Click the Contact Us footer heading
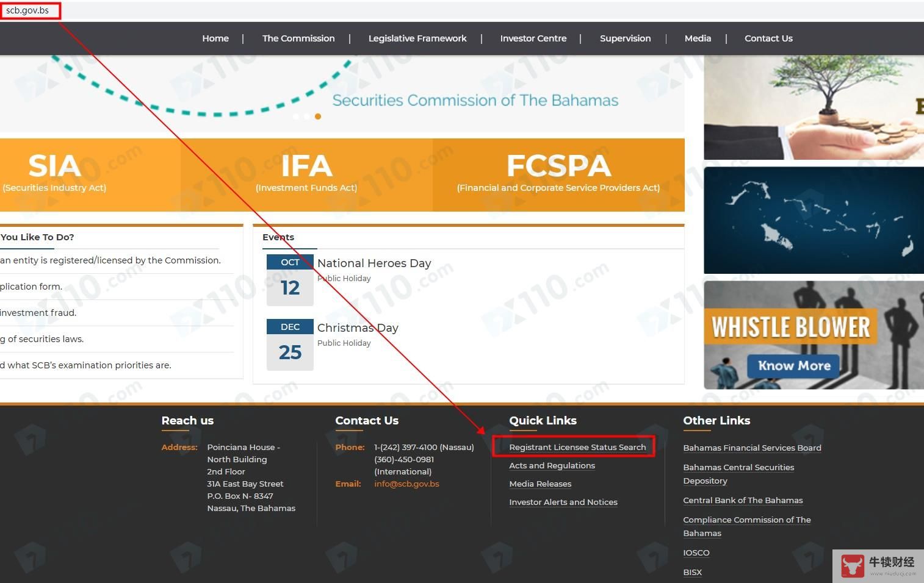 [x=367, y=421]
